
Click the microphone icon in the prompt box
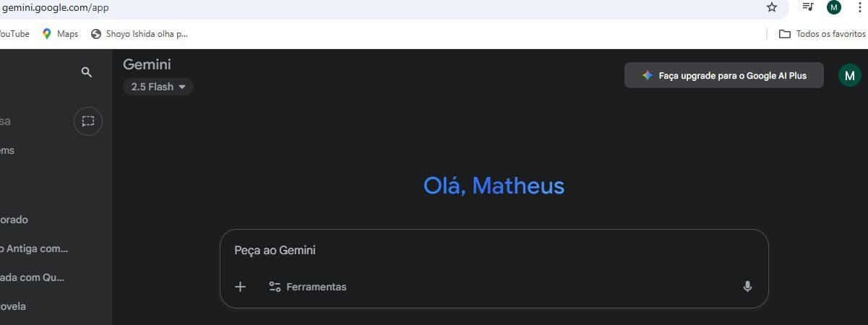(x=747, y=287)
